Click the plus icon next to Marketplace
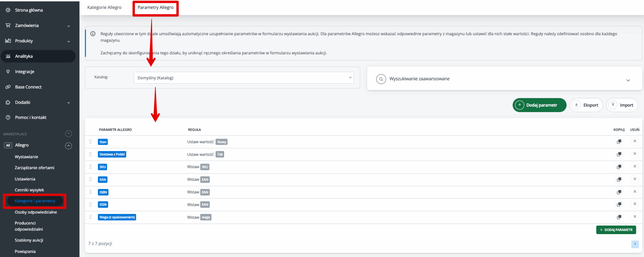Screen dimensions: 644x257 point(68,134)
